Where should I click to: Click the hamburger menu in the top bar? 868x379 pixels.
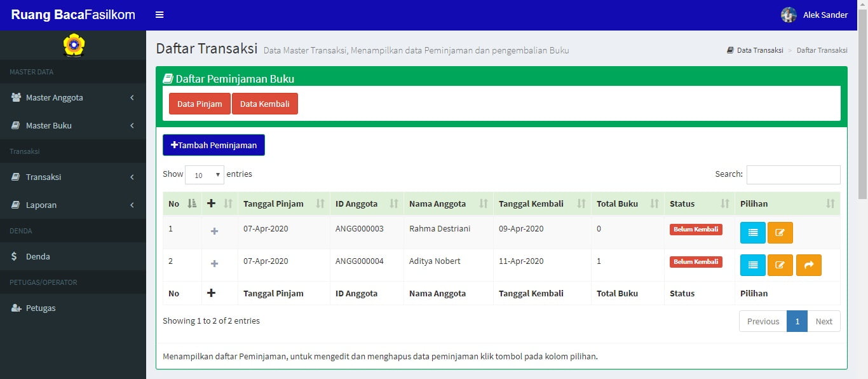click(x=159, y=13)
